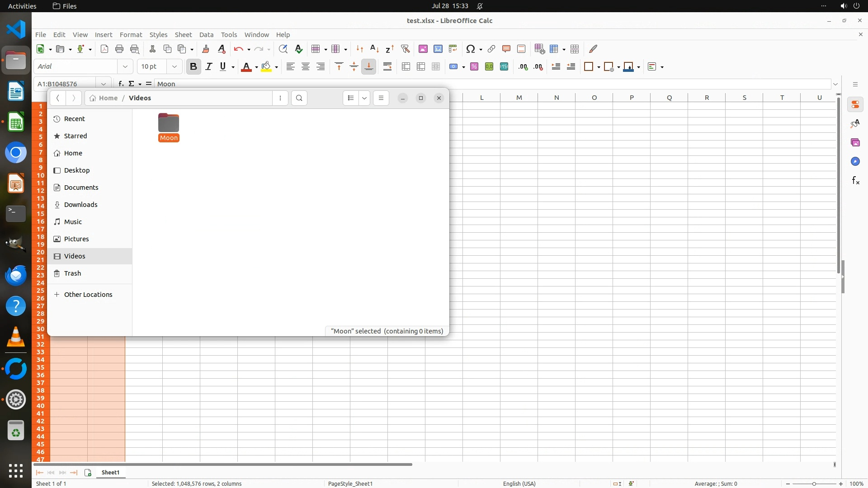Image resolution: width=868 pixels, height=488 pixels.
Task: Open Other Locations in Files sidebar
Action: 88,295
